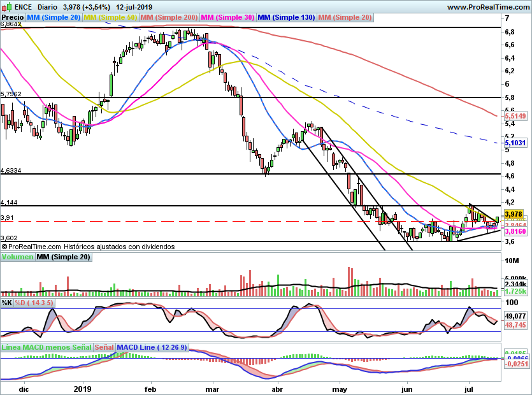This screenshot has width=532, height=395.
Task: Select the MM (Simple 200) indicator label
Action: pyautogui.click(x=168, y=18)
